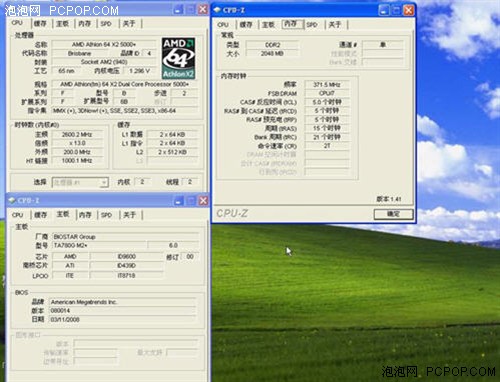Click the multiplier value x 13.0
500x382 pixels.
(x=77, y=143)
